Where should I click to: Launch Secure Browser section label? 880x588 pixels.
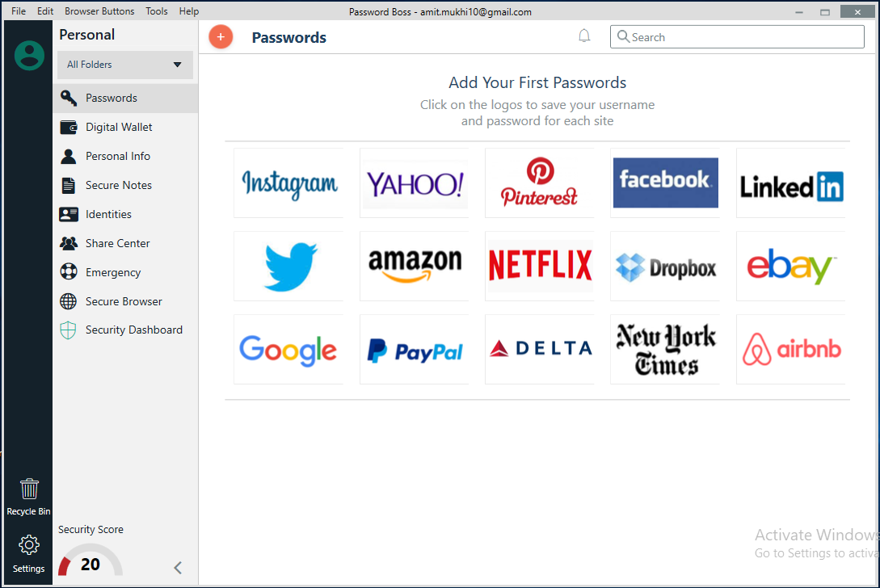pos(124,301)
